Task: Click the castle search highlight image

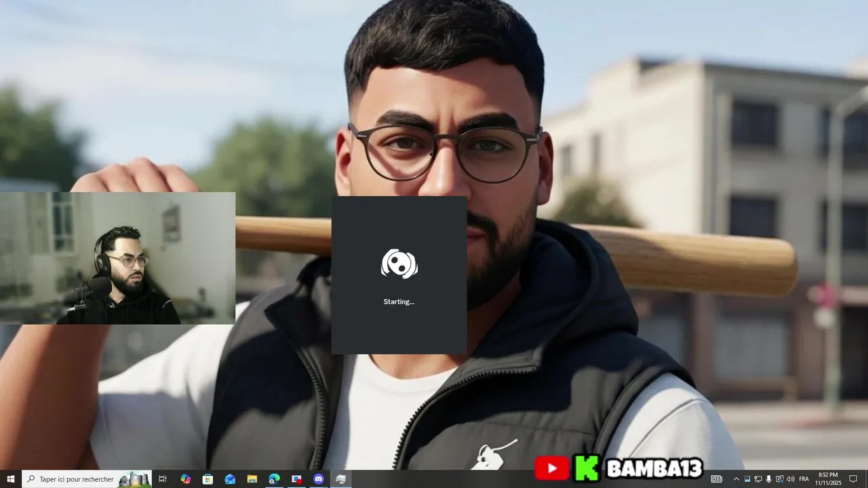Action: [x=134, y=479]
